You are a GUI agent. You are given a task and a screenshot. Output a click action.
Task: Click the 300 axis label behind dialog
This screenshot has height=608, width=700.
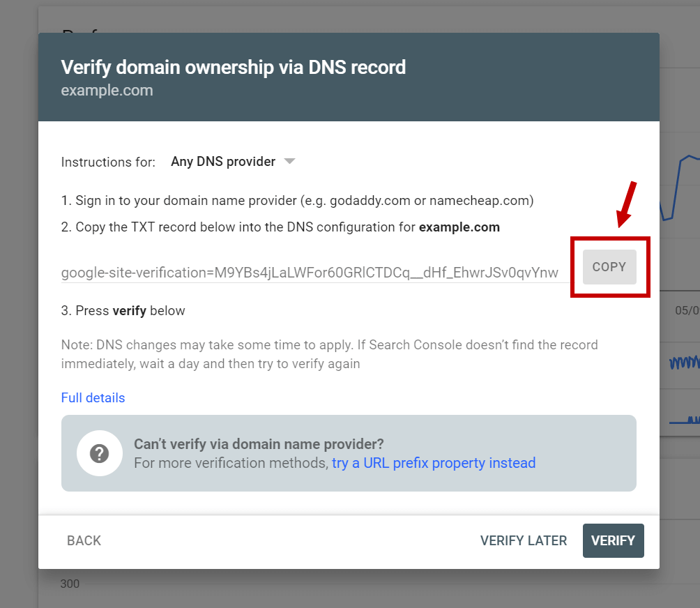point(70,584)
